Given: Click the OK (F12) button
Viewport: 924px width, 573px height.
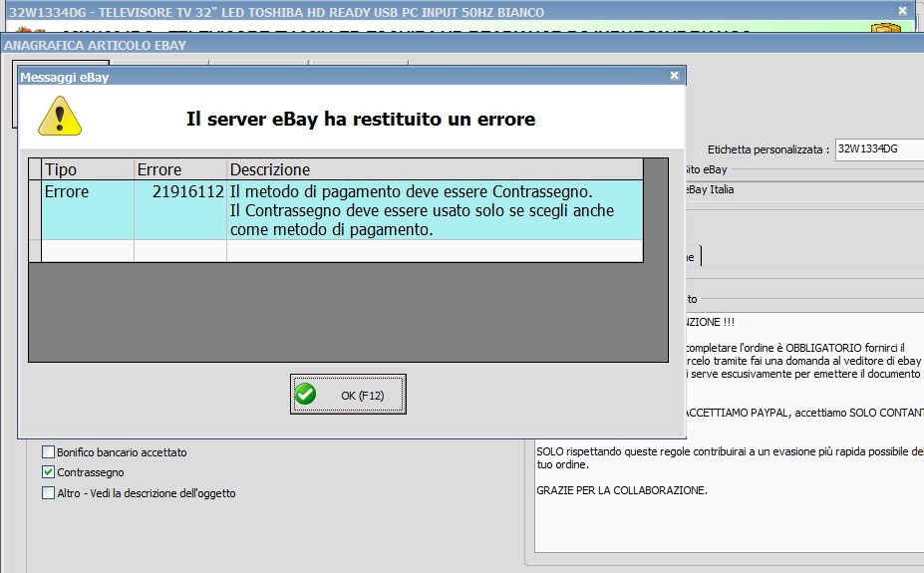Looking at the screenshot, I should point(348,394).
